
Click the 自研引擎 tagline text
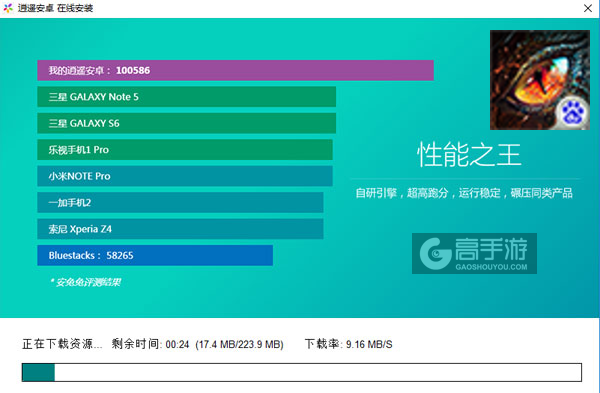point(376,193)
